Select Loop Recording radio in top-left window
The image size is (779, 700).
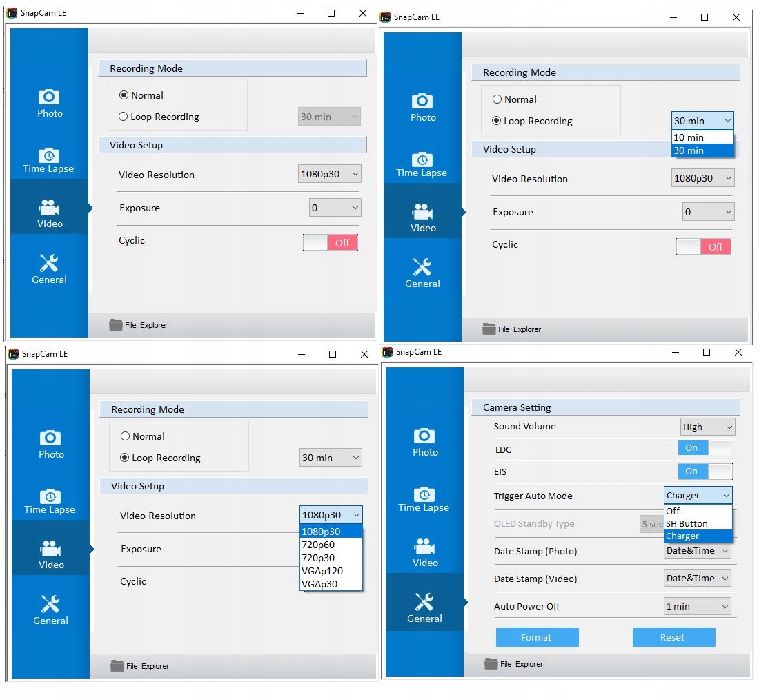click(x=124, y=117)
